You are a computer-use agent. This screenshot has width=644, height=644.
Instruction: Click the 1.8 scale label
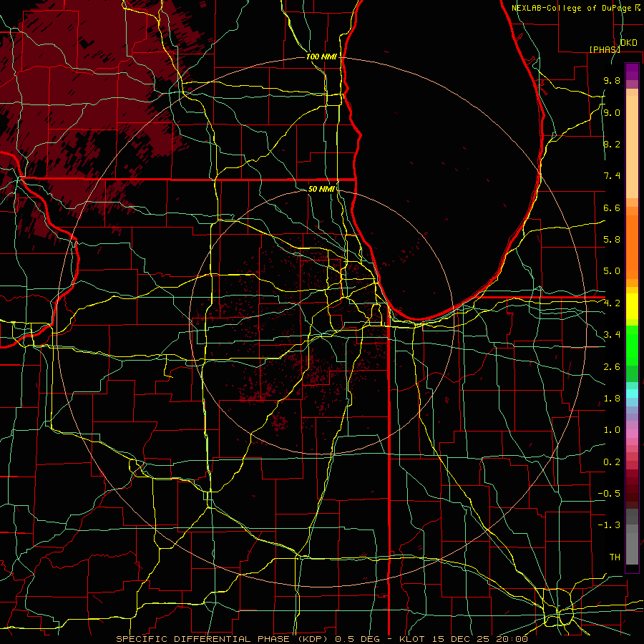(612, 399)
